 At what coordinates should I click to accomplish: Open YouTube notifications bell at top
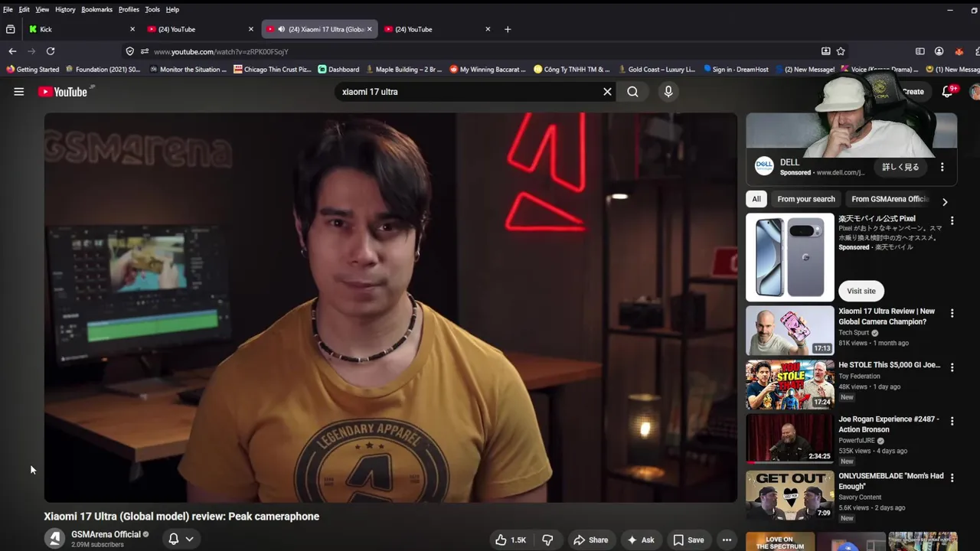948,91
